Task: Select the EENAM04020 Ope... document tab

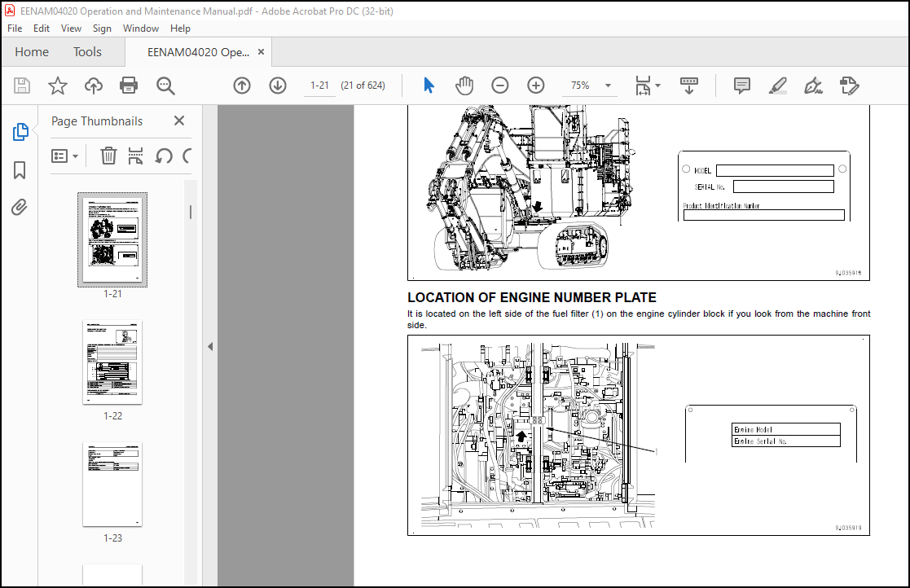Action: tap(198, 52)
